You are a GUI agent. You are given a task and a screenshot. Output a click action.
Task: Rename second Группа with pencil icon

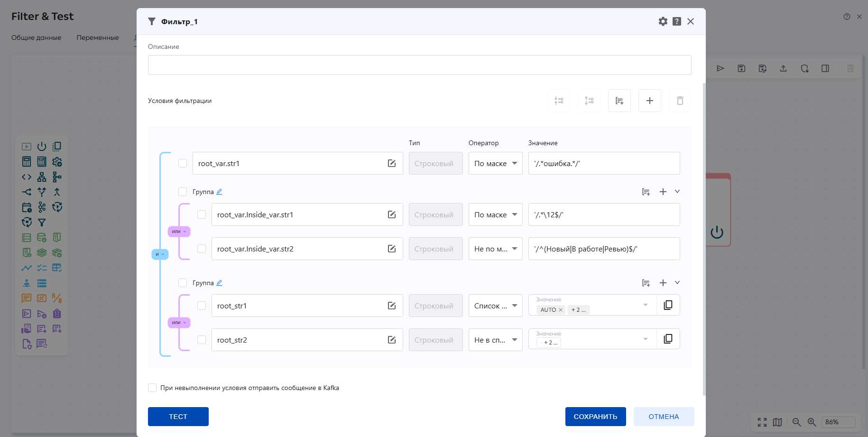(219, 283)
